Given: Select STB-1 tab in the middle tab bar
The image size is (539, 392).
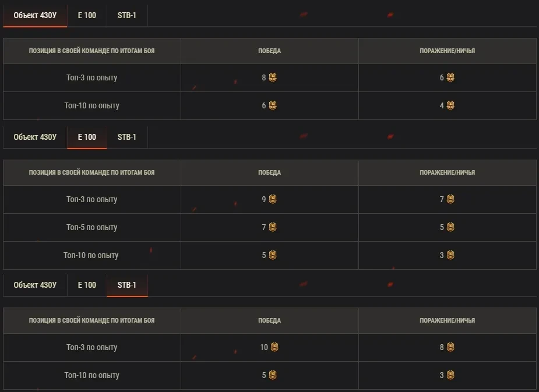Looking at the screenshot, I should tap(127, 137).
